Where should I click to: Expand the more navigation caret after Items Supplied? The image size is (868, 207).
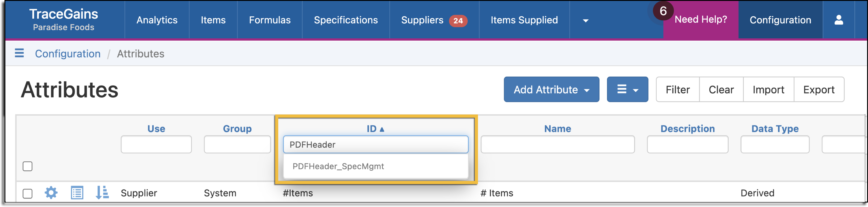(x=586, y=21)
